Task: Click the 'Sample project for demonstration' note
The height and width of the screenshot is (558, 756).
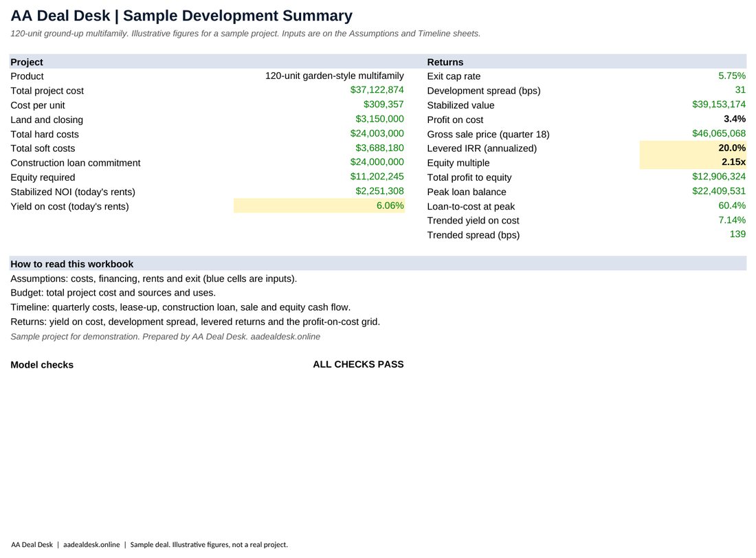Action: (x=166, y=337)
